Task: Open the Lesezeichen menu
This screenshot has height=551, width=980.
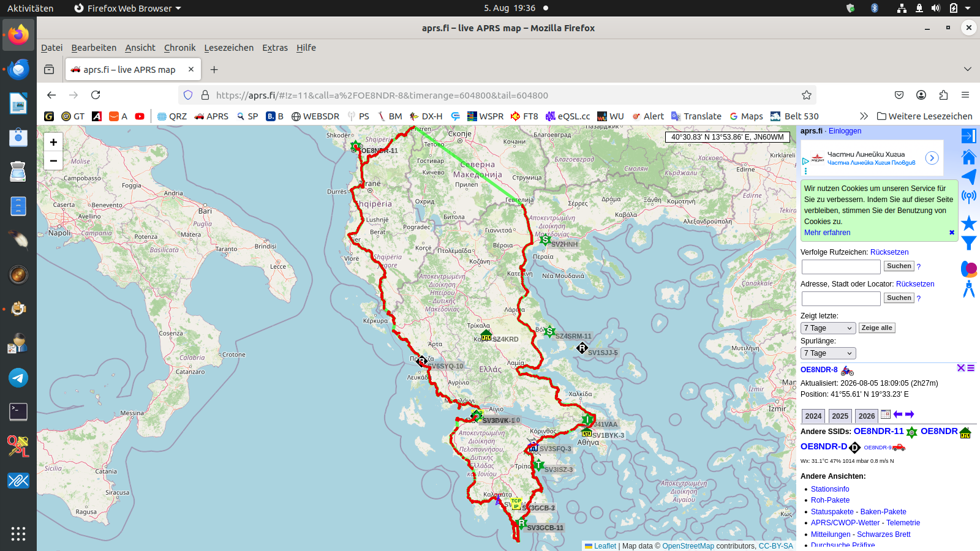Action: pyautogui.click(x=229, y=48)
